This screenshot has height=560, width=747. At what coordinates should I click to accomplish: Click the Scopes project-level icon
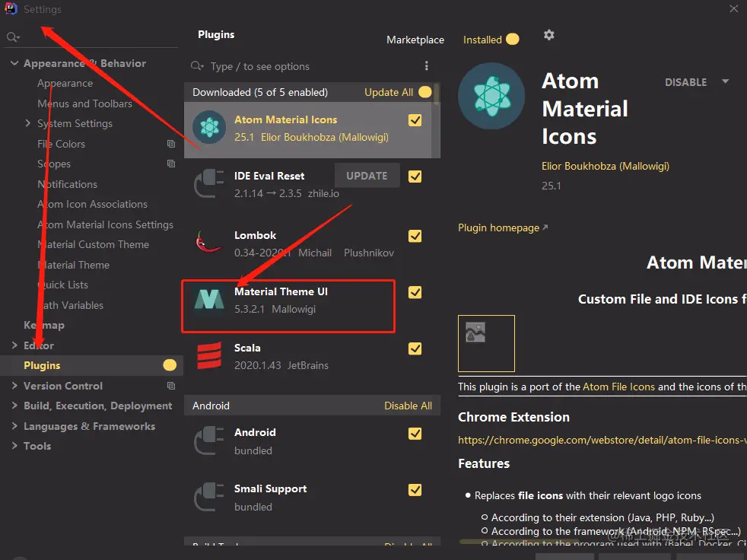171,164
